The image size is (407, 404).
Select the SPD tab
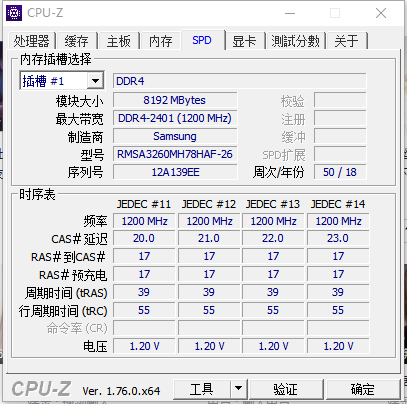click(202, 40)
